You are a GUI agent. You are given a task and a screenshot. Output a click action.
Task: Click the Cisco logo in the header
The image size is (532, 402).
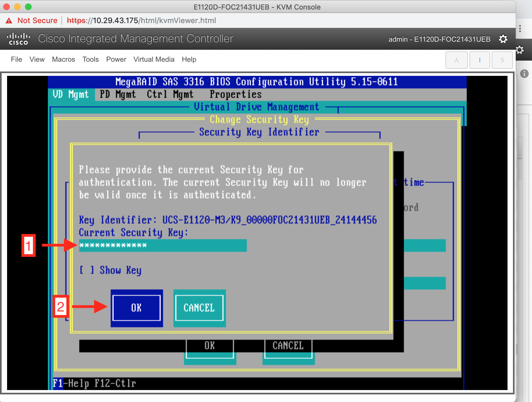18,38
